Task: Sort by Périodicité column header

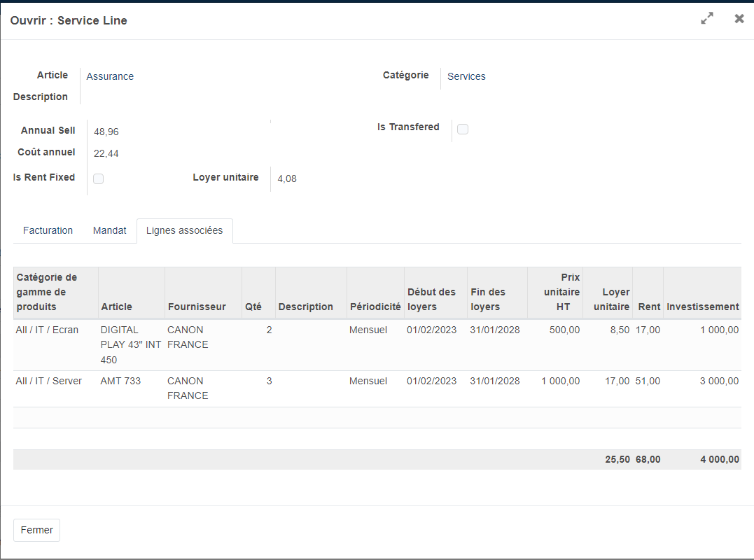Action: click(x=375, y=307)
